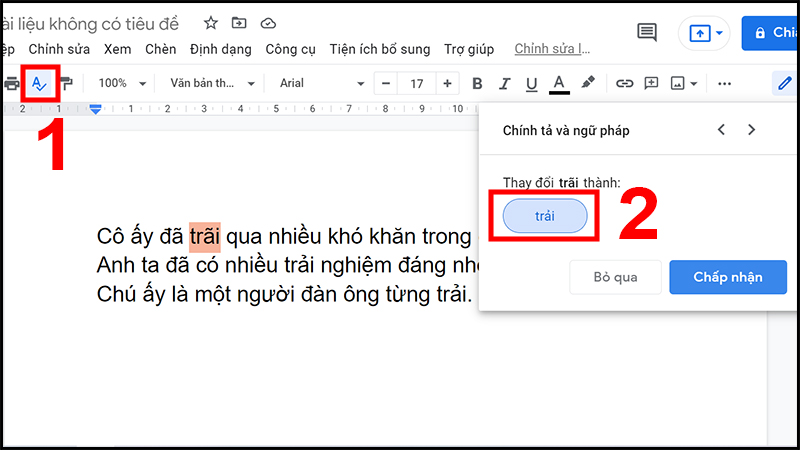Open the Chỉnh sửa menu
The height and width of the screenshot is (450, 800).
click(59, 49)
